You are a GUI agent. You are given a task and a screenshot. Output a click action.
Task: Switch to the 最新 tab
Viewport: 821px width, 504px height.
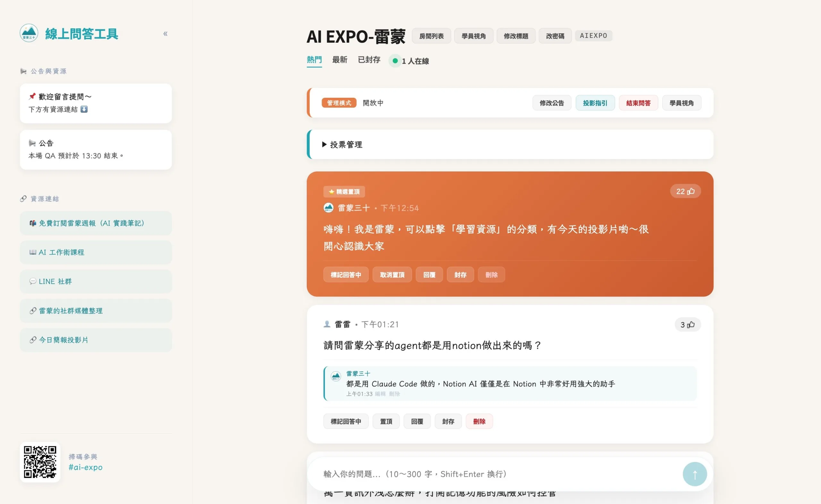[x=339, y=60]
